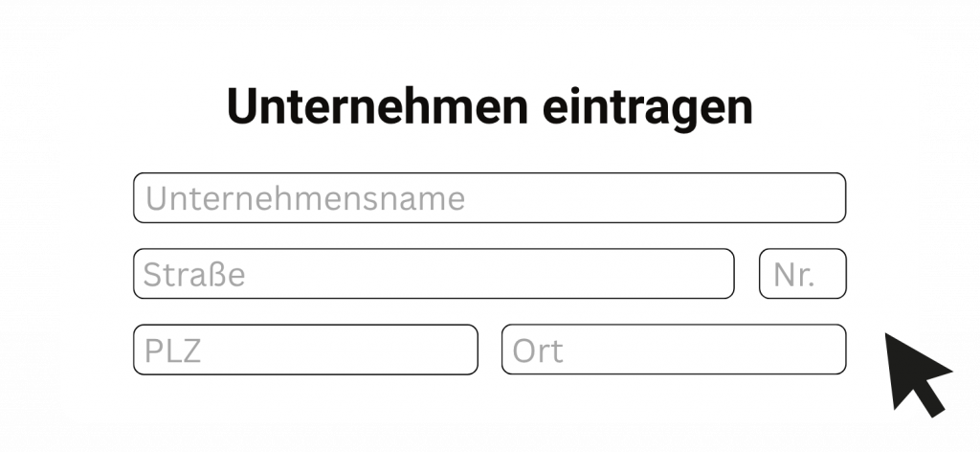Click the gray 'PLZ' placeholder text
The image size is (980, 452).
172,350
